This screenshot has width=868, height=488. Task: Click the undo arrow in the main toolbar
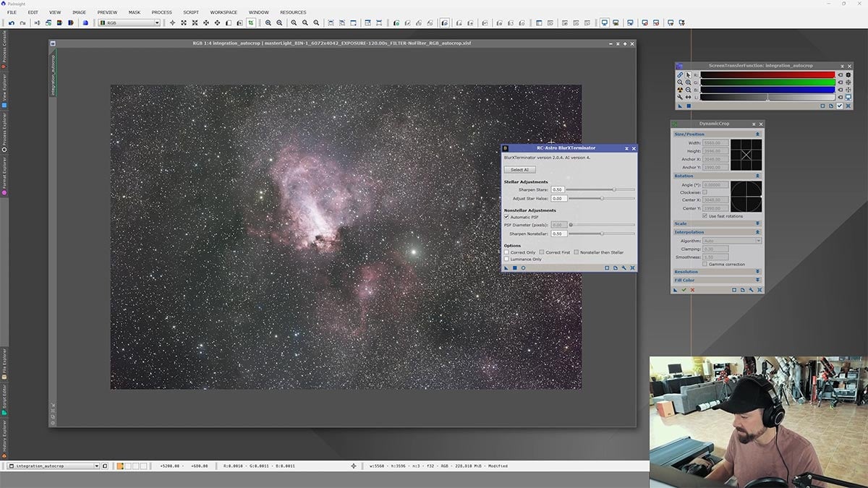click(x=12, y=23)
